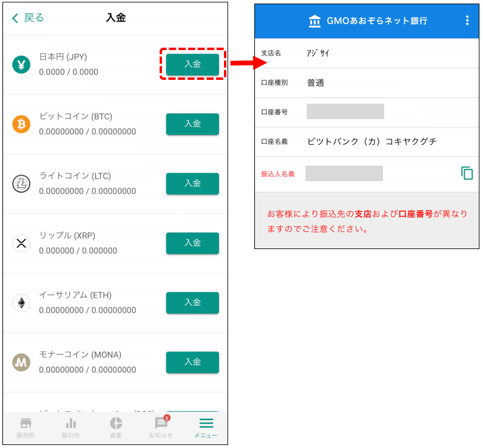Select account holder ビットバンク（カ）コキヤクグチ
Viewport: 483px width, 448px height.
click(x=372, y=141)
